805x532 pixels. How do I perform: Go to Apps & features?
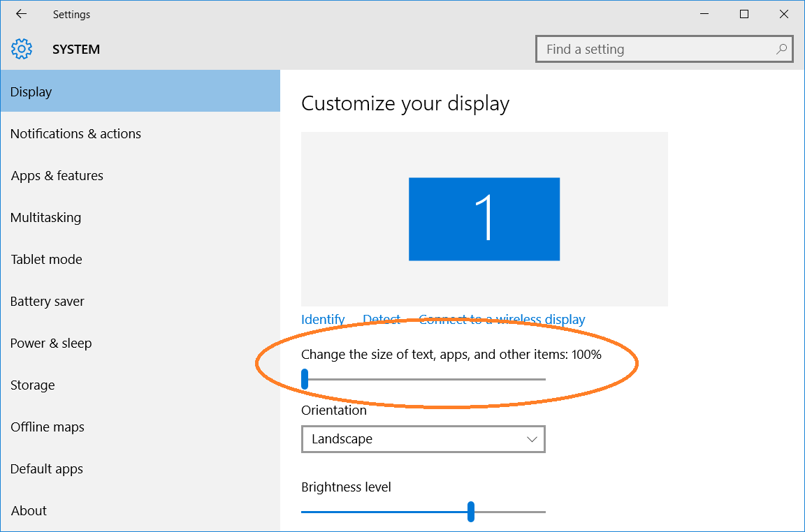(57, 175)
